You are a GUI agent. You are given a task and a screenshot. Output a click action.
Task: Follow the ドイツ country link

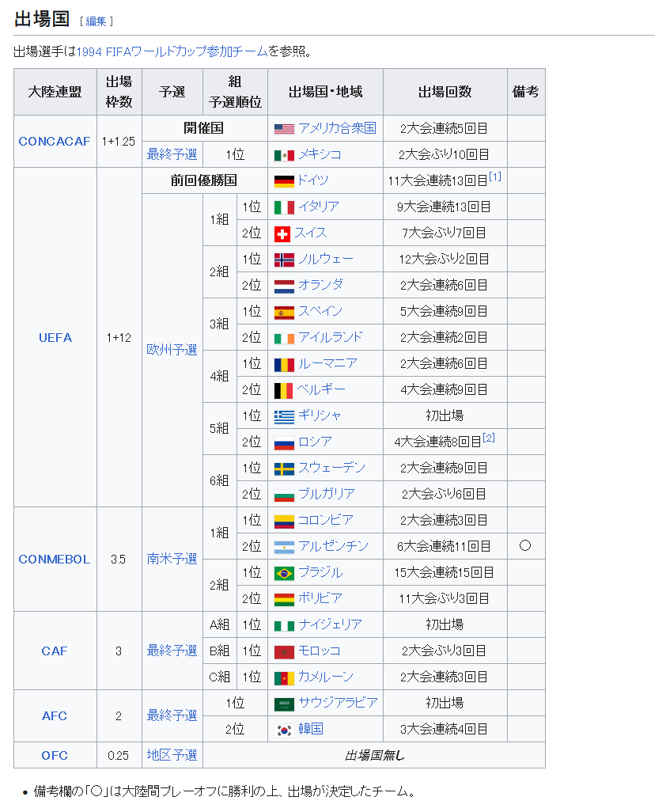click(313, 180)
